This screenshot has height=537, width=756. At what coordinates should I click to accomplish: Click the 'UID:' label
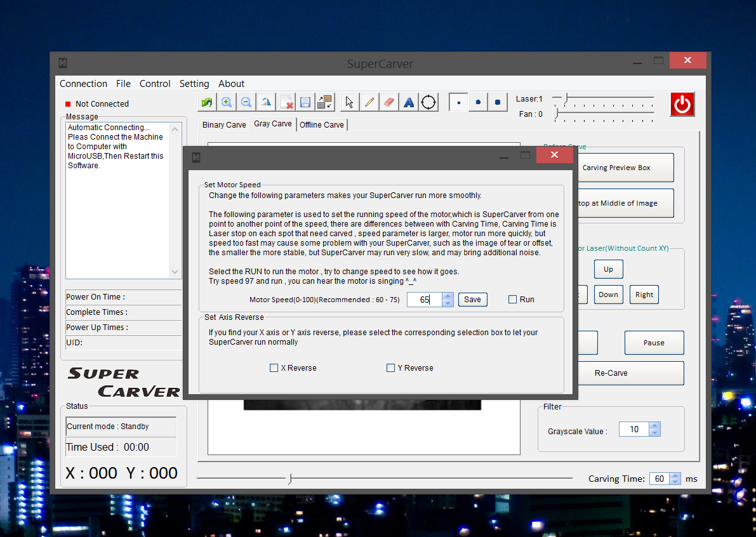coord(74,343)
